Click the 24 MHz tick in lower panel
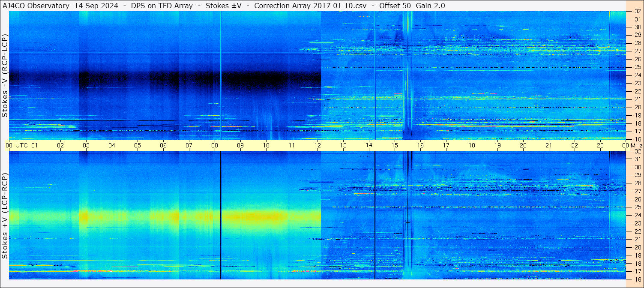The width and height of the screenshot is (644, 288). click(x=637, y=215)
